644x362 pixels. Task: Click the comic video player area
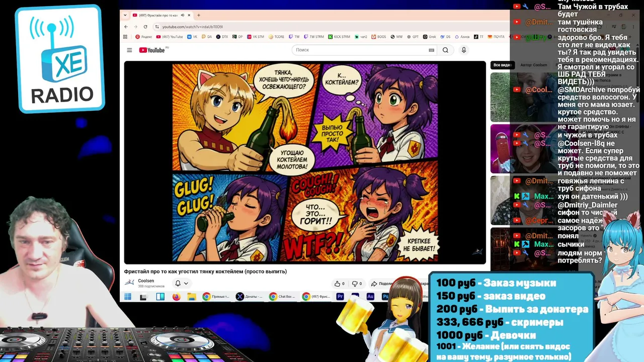click(305, 163)
